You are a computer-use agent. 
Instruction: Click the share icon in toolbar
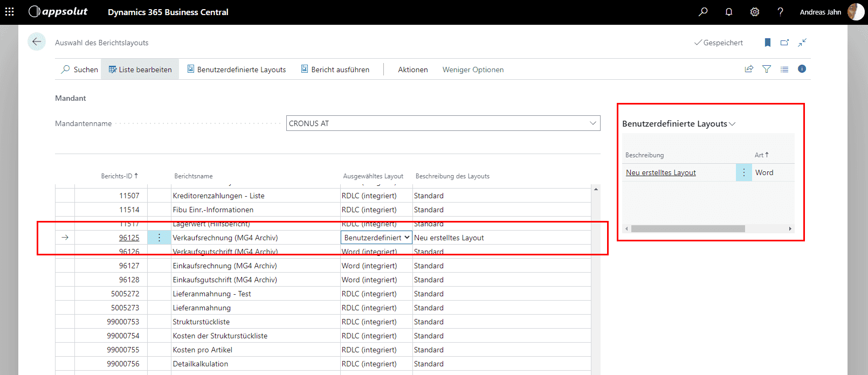(749, 69)
